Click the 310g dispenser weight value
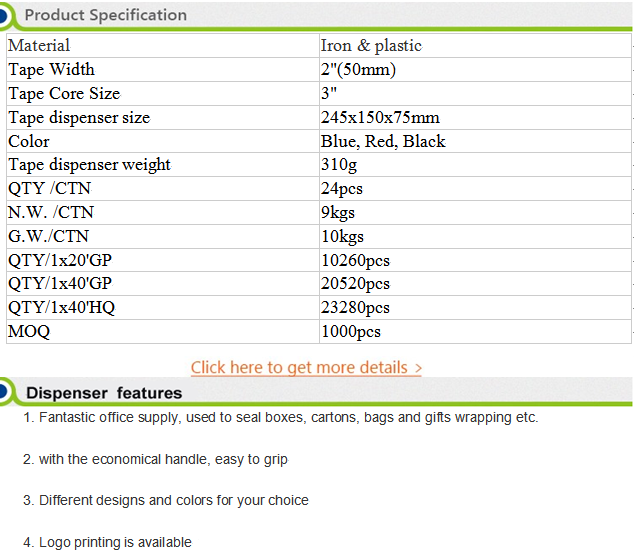The height and width of the screenshot is (559, 634). 339,164
